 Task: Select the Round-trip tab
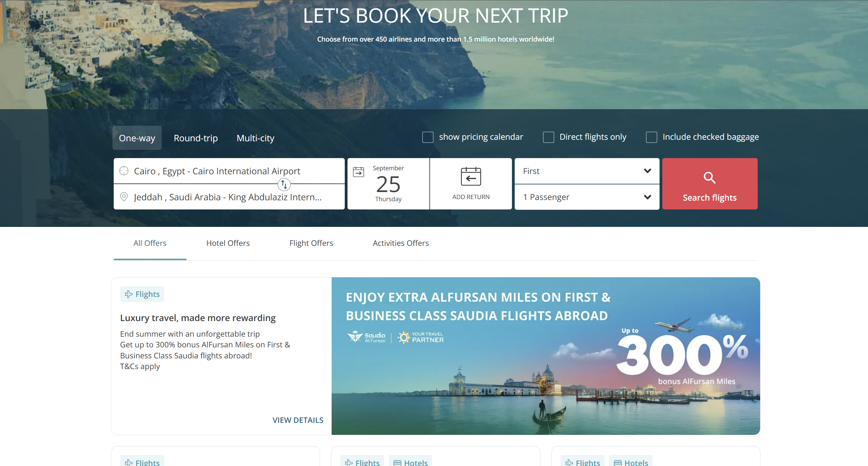(x=196, y=138)
